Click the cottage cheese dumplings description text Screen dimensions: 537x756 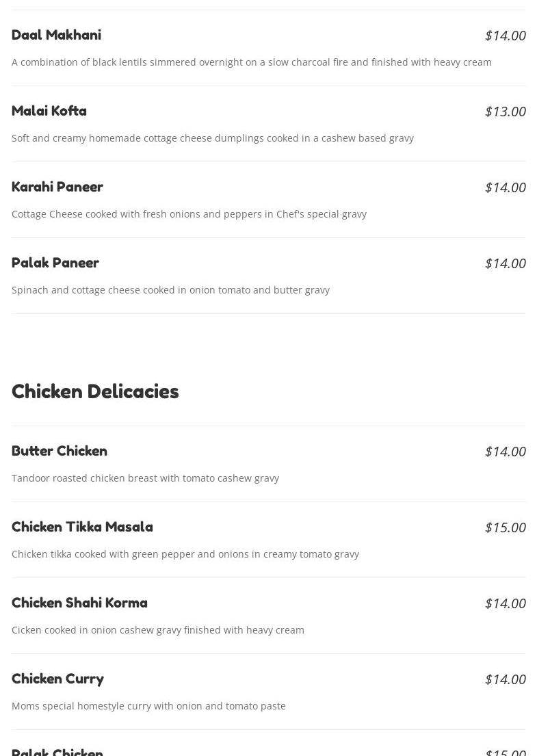pyautogui.click(x=213, y=138)
